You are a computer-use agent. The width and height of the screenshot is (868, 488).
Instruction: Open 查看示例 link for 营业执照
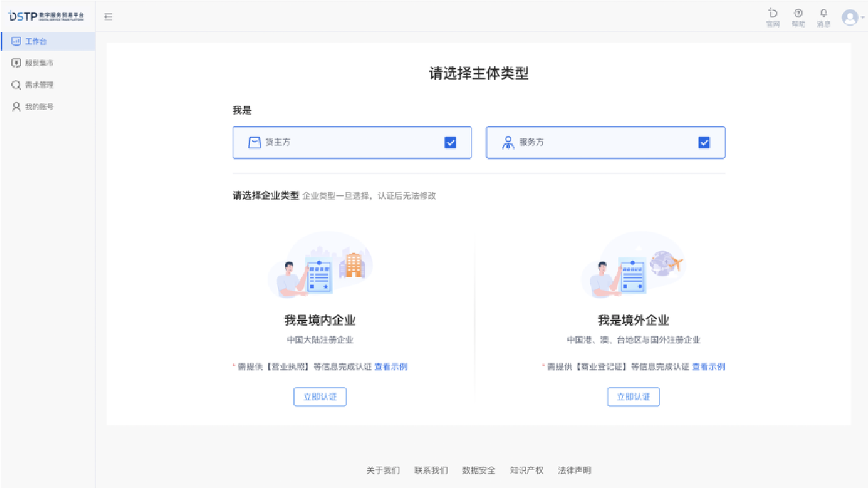click(390, 365)
